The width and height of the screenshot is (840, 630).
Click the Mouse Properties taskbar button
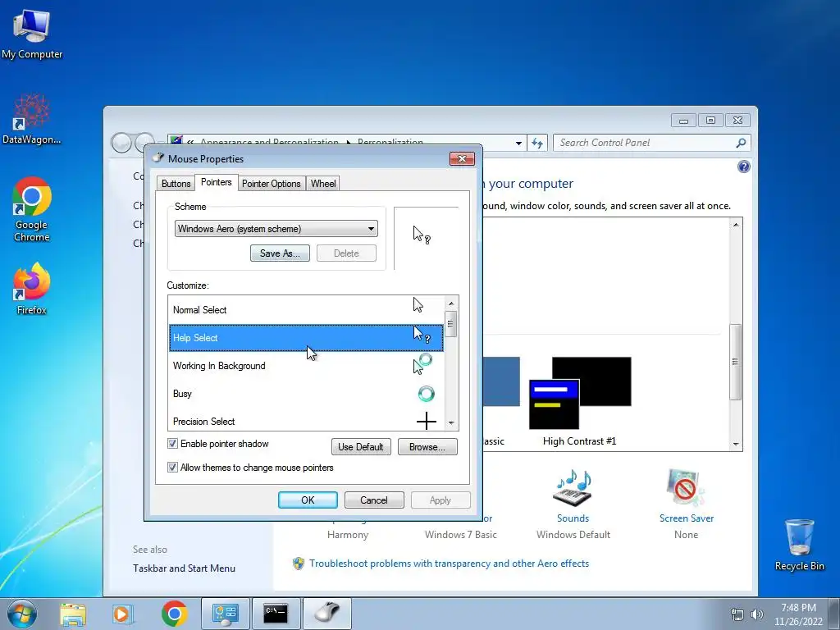coord(326,614)
